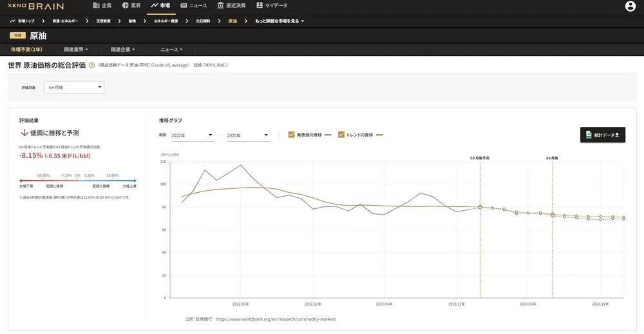Click the user account avatar icon

click(630, 6)
